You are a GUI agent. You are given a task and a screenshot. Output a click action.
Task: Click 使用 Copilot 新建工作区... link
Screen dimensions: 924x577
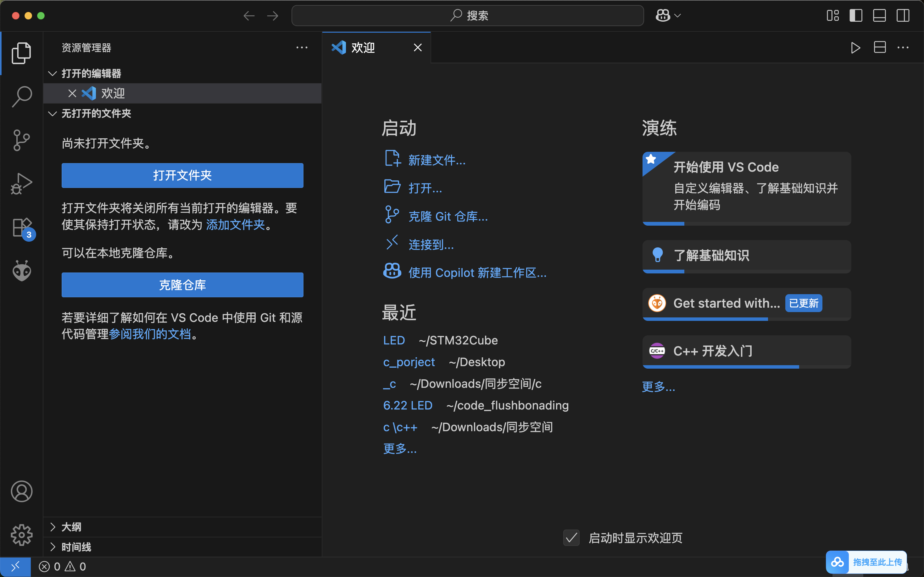(477, 272)
